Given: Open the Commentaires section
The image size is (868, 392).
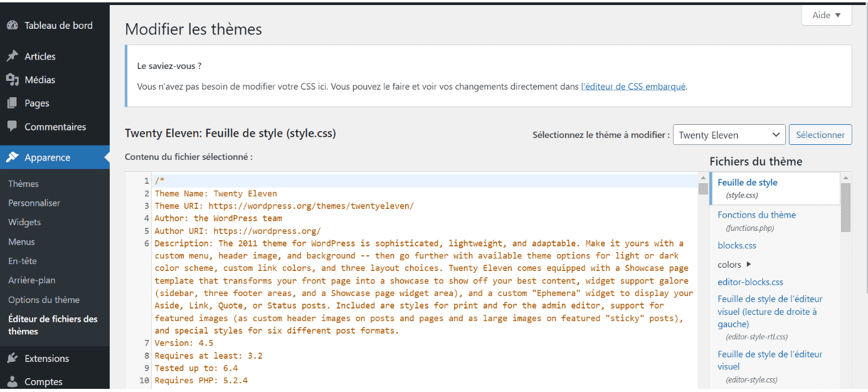Looking at the screenshot, I should 55,127.
